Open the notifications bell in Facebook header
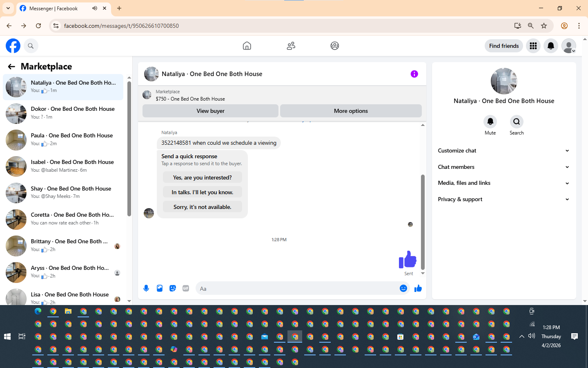588x368 pixels. pyautogui.click(x=551, y=46)
